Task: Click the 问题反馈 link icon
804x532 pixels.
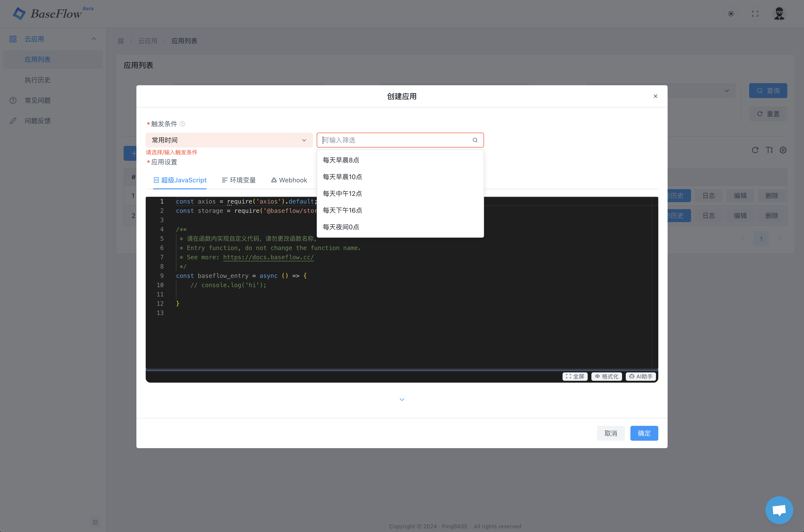Action: (13, 121)
